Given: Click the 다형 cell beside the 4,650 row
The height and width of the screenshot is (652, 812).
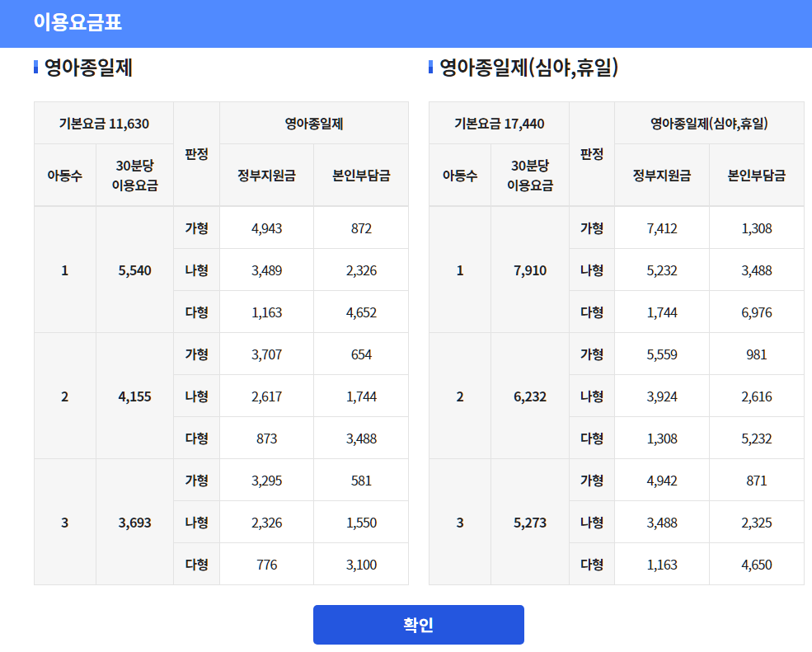Looking at the screenshot, I should click(592, 564).
